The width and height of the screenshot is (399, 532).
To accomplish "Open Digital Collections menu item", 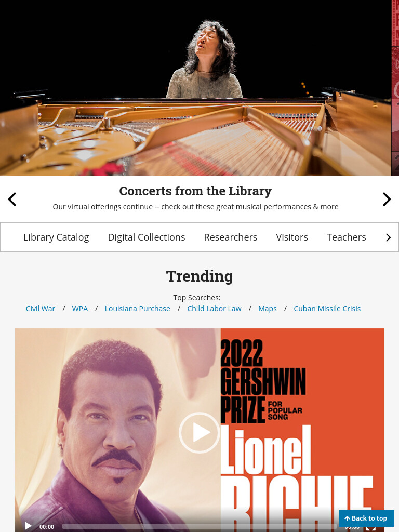I will [146, 237].
